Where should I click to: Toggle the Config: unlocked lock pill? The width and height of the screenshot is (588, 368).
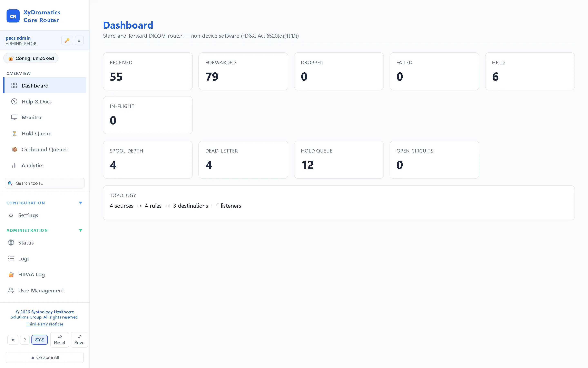coord(31,58)
